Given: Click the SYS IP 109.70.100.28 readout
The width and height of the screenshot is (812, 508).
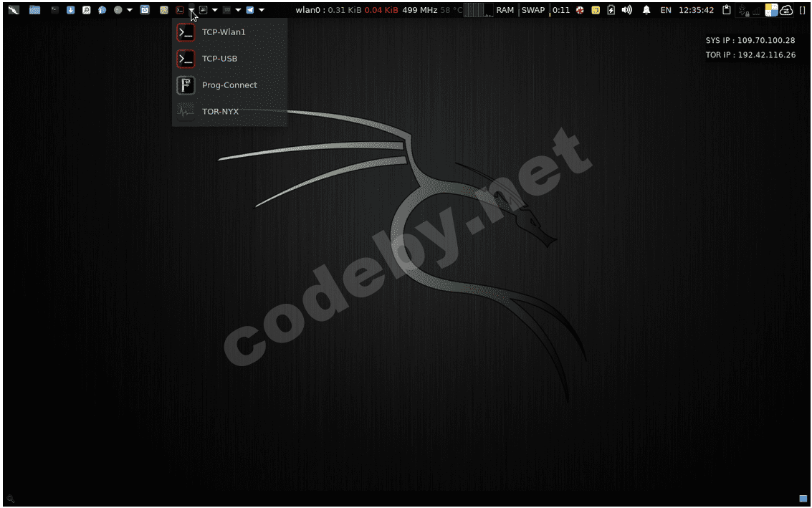Looking at the screenshot, I should (750, 40).
